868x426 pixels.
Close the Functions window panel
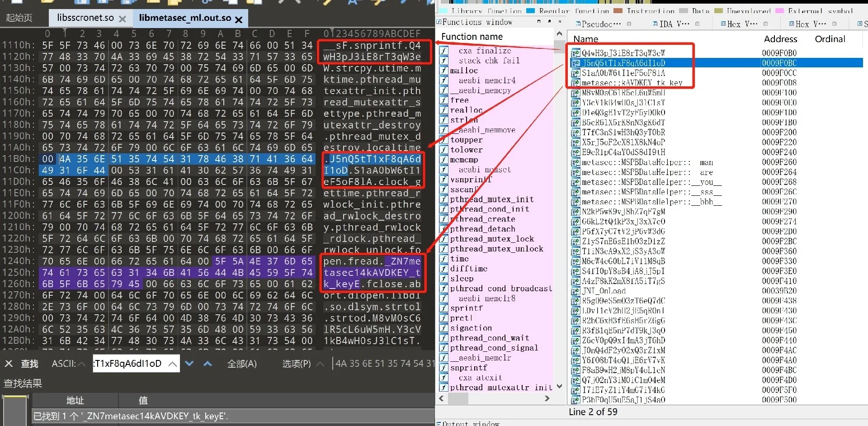[x=560, y=22]
